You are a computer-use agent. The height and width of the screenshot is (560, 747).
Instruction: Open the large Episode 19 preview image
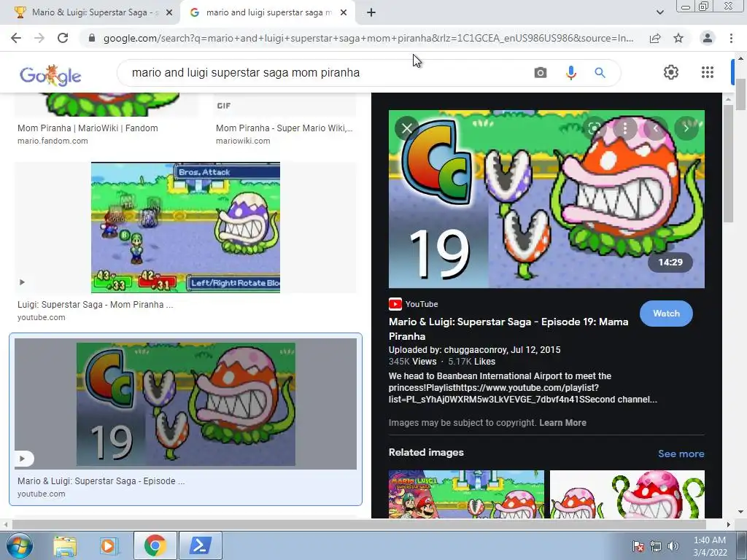click(x=546, y=199)
